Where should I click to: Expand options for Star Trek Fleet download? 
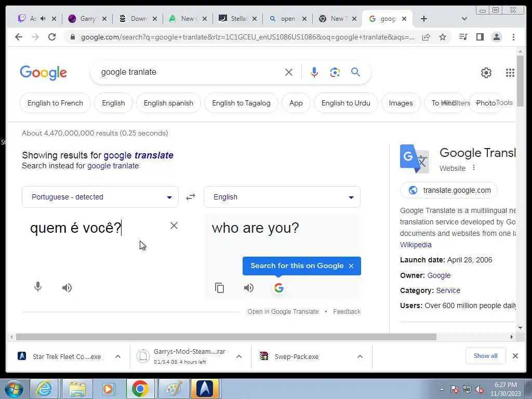[118, 356]
